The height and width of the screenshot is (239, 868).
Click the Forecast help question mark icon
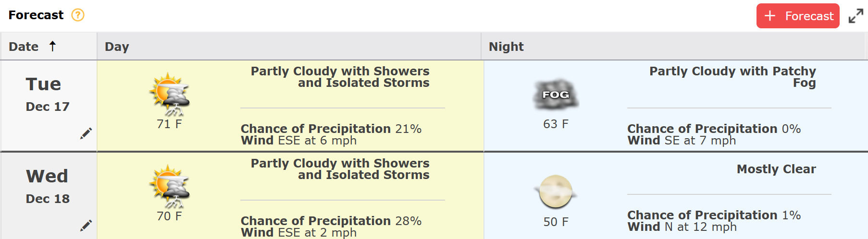(x=78, y=15)
